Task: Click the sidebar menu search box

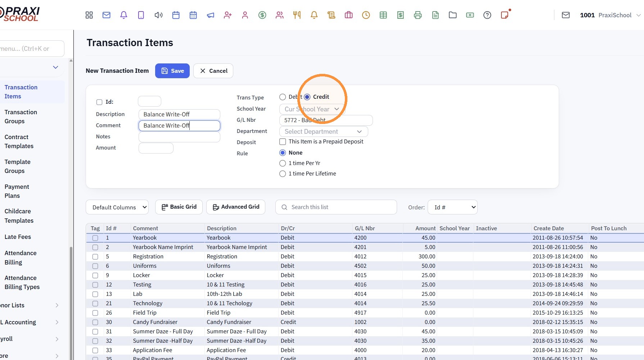Action: [x=32, y=49]
